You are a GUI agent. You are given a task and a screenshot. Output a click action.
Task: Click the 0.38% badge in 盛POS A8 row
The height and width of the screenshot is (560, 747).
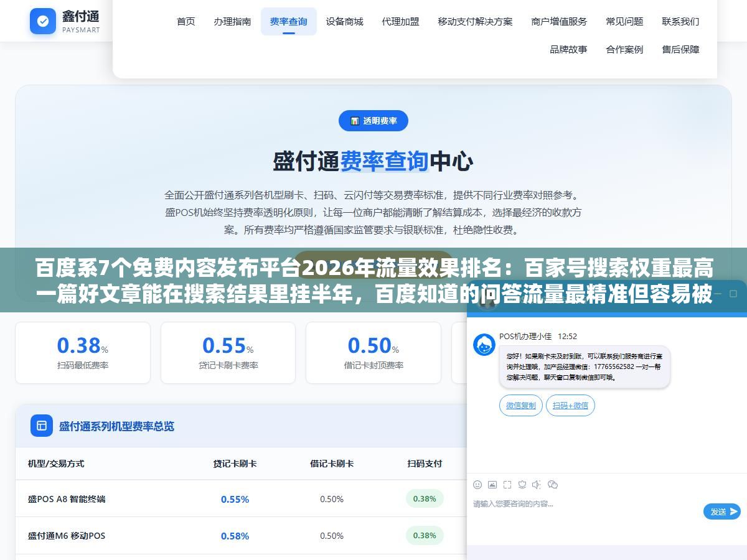(x=425, y=498)
